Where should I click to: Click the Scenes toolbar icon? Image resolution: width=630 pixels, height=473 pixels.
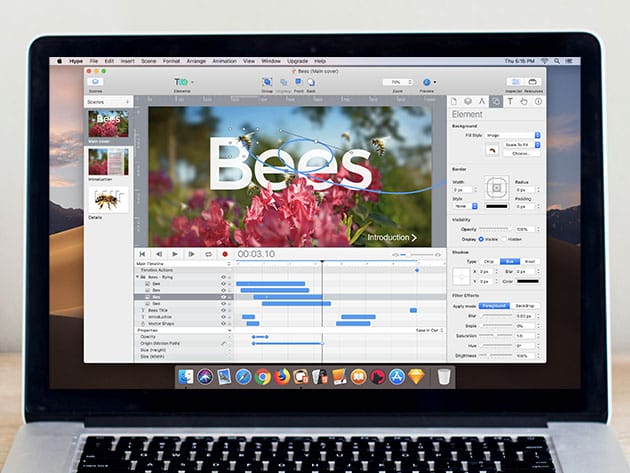95,82
